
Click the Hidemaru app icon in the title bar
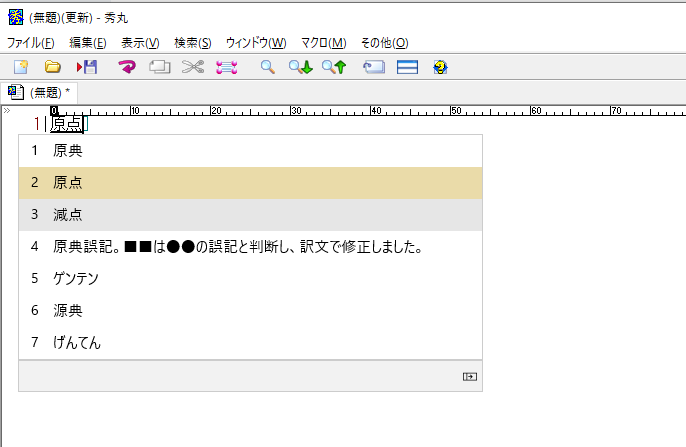pos(16,17)
